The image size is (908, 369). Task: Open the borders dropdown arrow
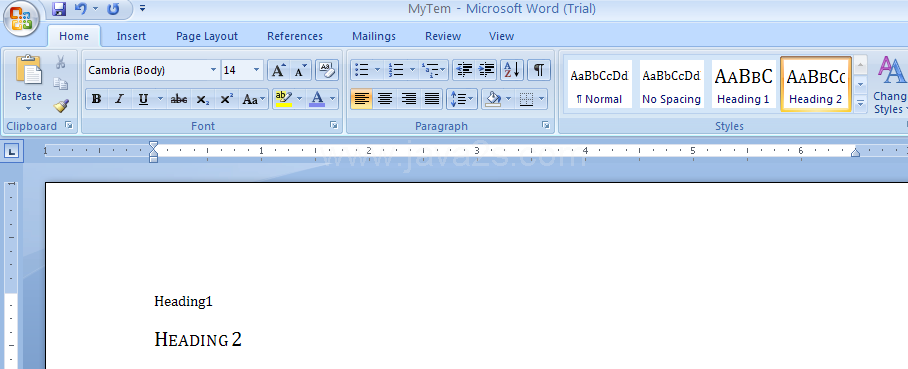point(542,98)
